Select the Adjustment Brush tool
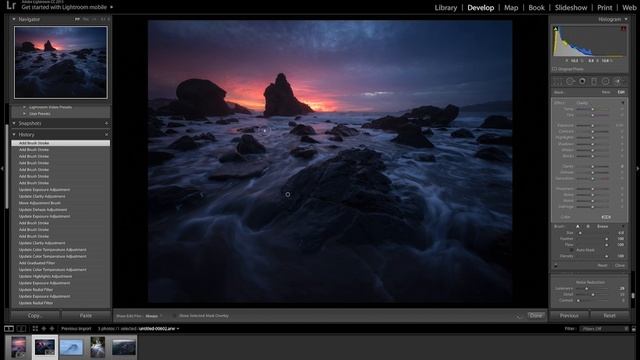 [x=619, y=82]
